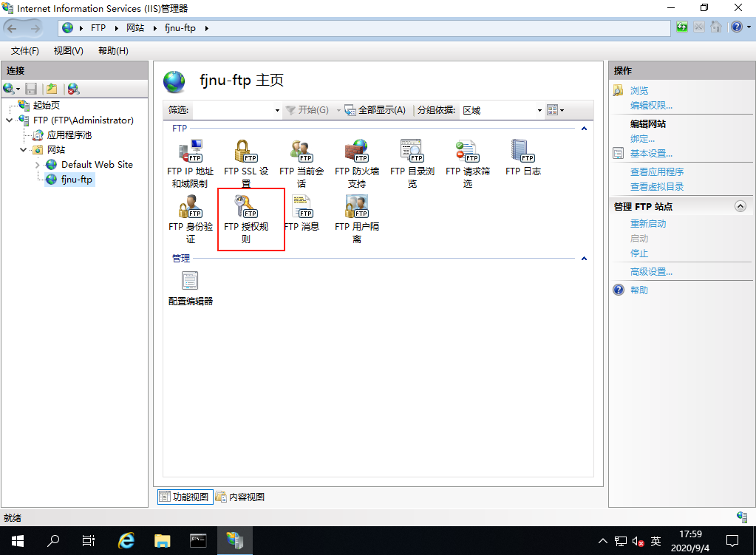
Task: Click the forward navigation arrow
Action: coord(35,28)
